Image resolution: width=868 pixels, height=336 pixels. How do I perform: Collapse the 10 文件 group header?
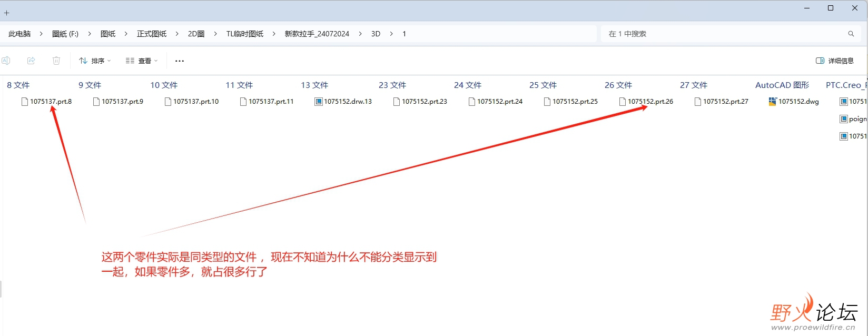point(164,85)
